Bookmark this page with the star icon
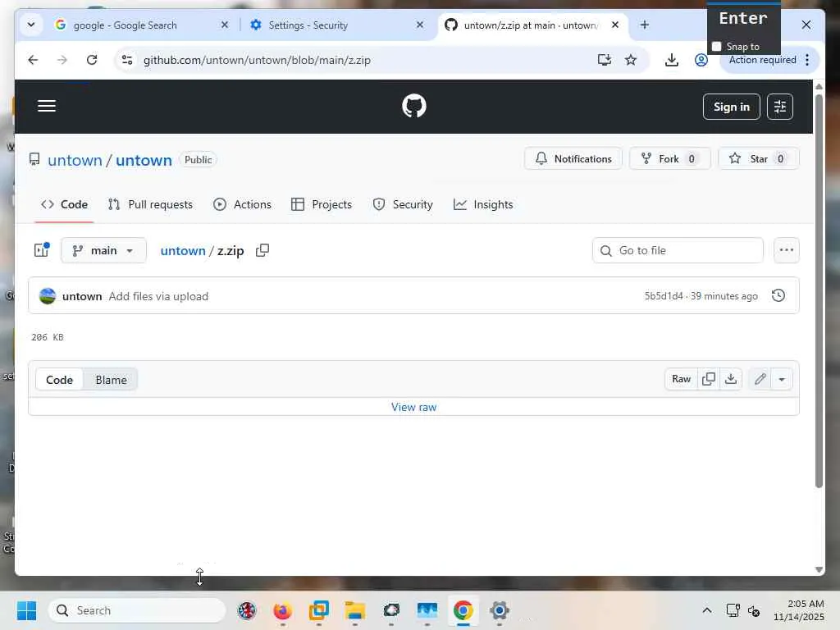 [631, 60]
